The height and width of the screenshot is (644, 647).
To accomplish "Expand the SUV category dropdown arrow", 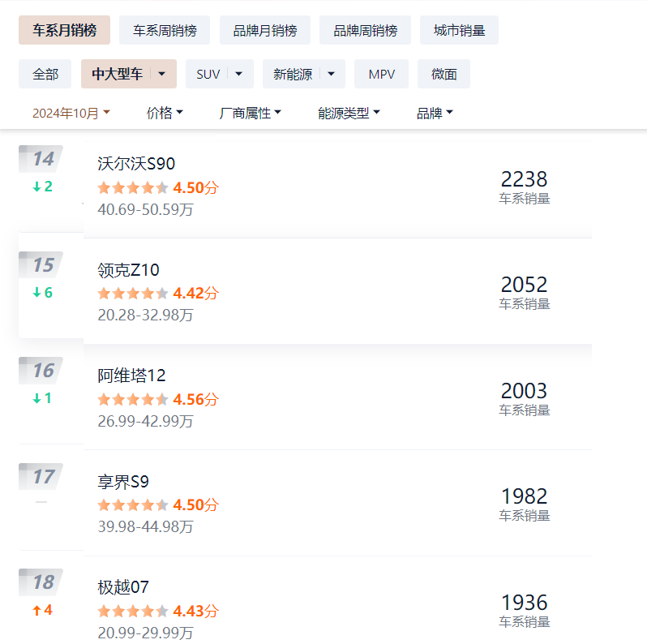I will (239, 74).
